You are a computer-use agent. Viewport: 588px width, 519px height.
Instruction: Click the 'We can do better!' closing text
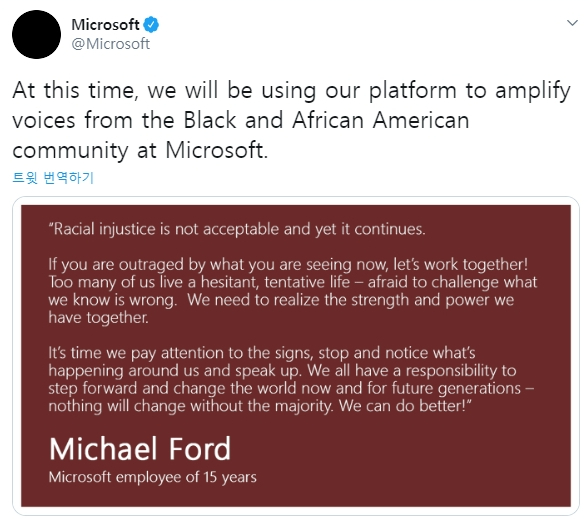405,406
